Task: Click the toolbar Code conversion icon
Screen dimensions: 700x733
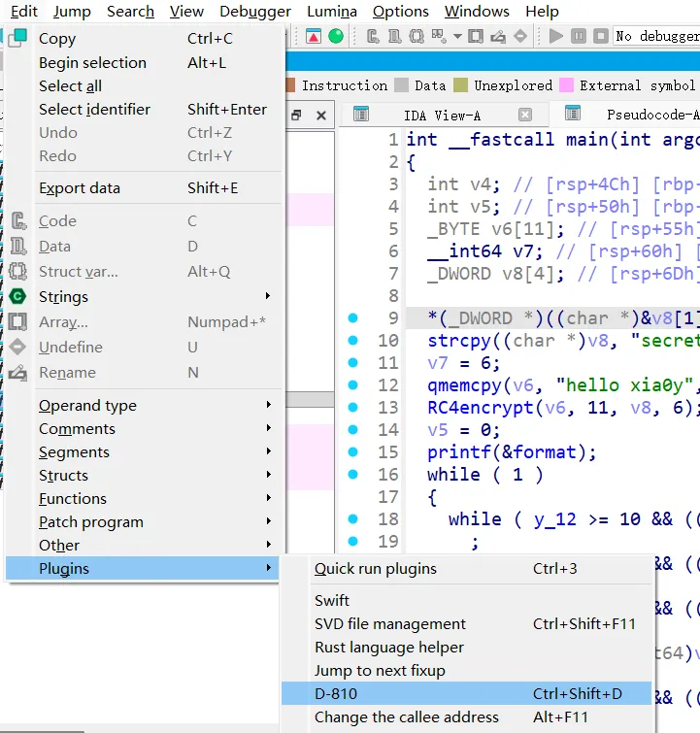Action: pyautogui.click(x=373, y=36)
